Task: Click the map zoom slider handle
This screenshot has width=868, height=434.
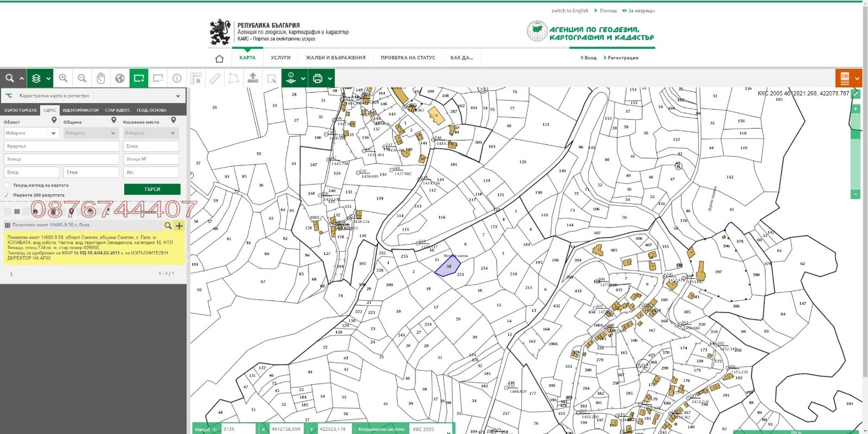Action: (x=856, y=134)
